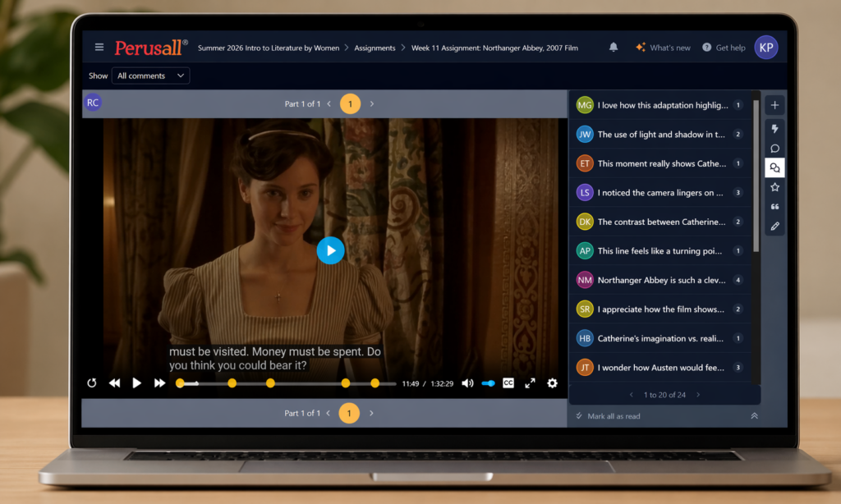
Task: Open the upvoted comments lightning filter
Action: (774, 129)
